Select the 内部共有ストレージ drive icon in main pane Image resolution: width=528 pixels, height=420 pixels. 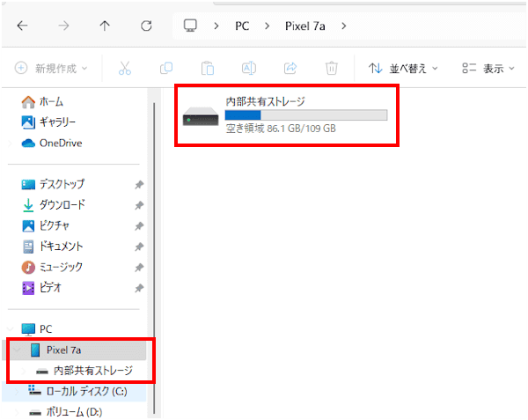(201, 116)
